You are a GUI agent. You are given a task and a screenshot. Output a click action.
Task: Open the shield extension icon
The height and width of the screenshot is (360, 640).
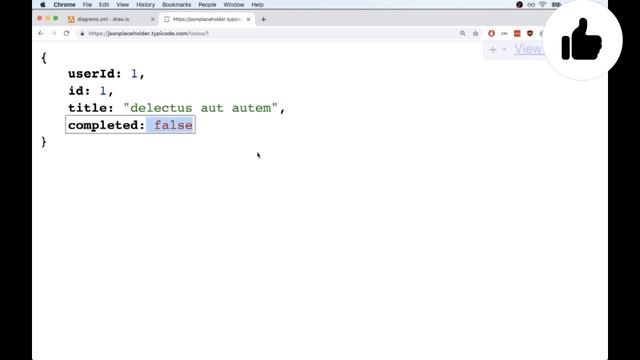tap(530, 33)
